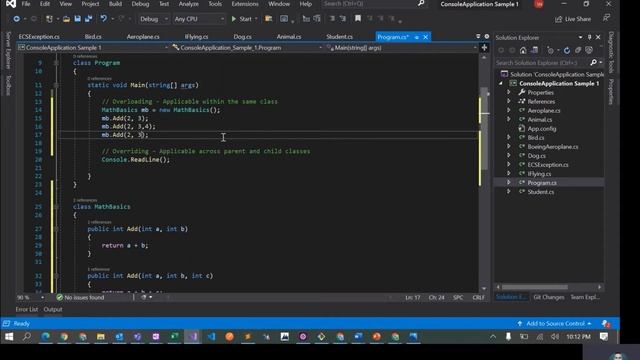Image resolution: width=640 pixels, height=360 pixels.
Task: Open the Build menu
Action: tap(115, 4)
